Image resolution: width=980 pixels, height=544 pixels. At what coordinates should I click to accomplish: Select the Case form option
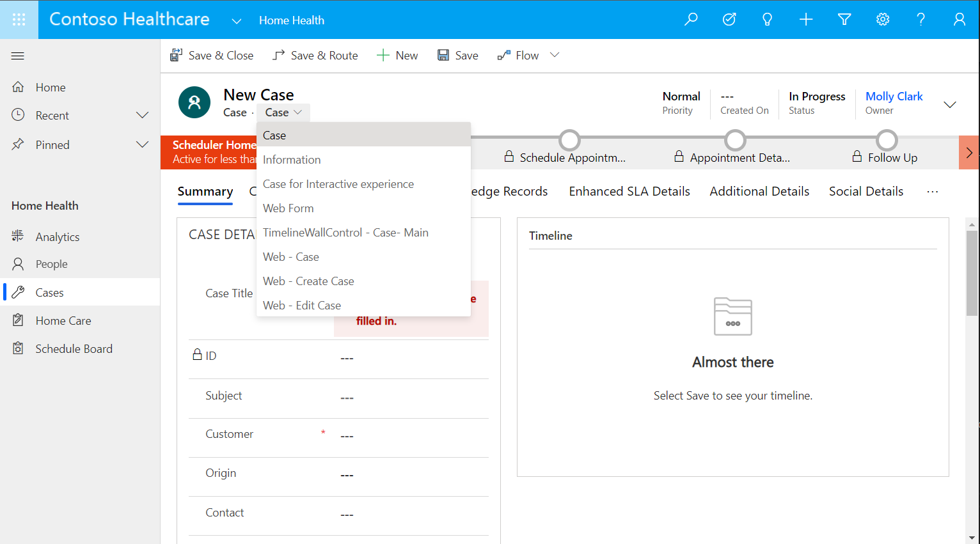[364, 135]
